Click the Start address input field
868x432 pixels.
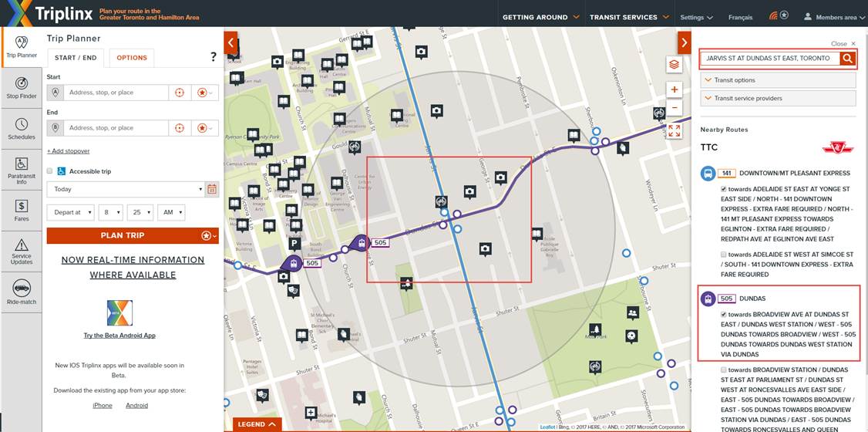116,93
